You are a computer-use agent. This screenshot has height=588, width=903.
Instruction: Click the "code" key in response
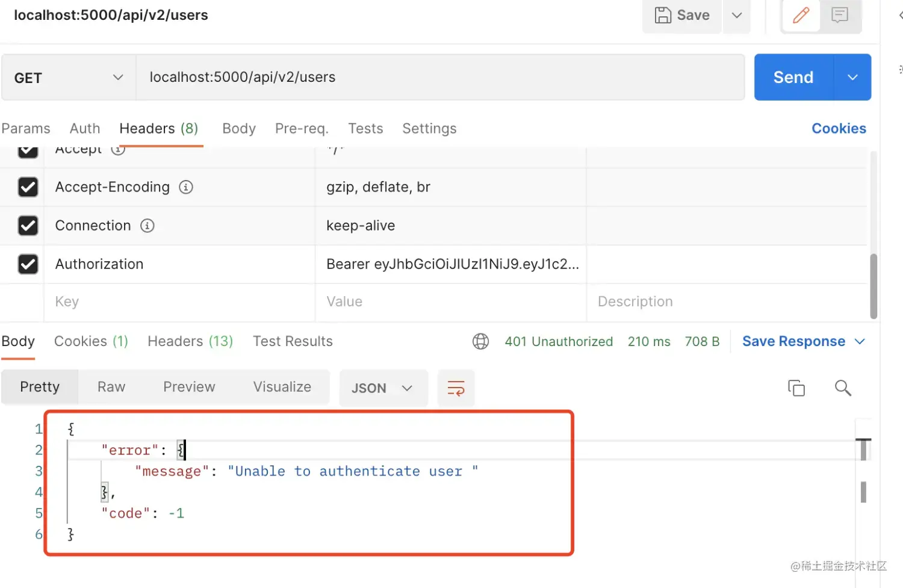coord(125,513)
